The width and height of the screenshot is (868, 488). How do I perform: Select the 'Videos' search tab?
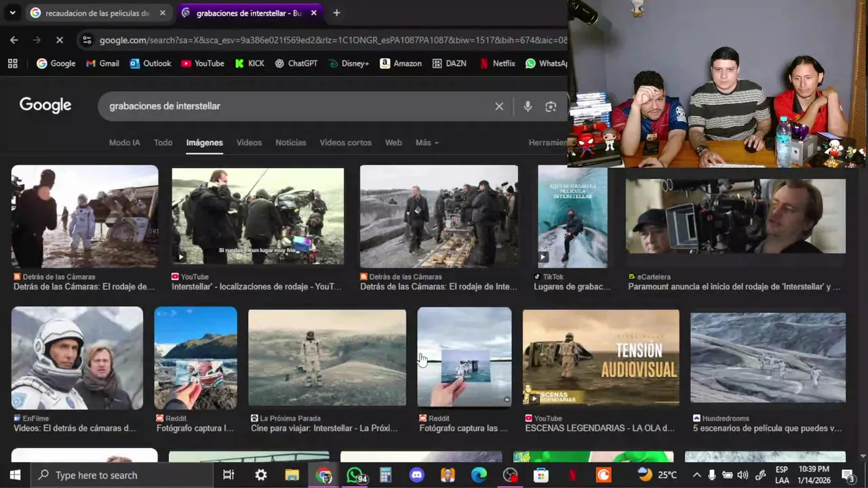pyautogui.click(x=249, y=142)
